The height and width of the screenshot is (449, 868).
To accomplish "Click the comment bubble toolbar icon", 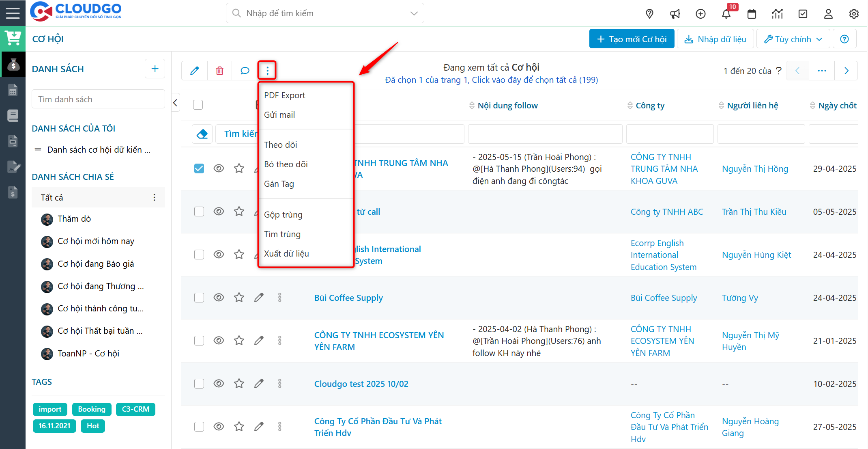I will point(245,71).
